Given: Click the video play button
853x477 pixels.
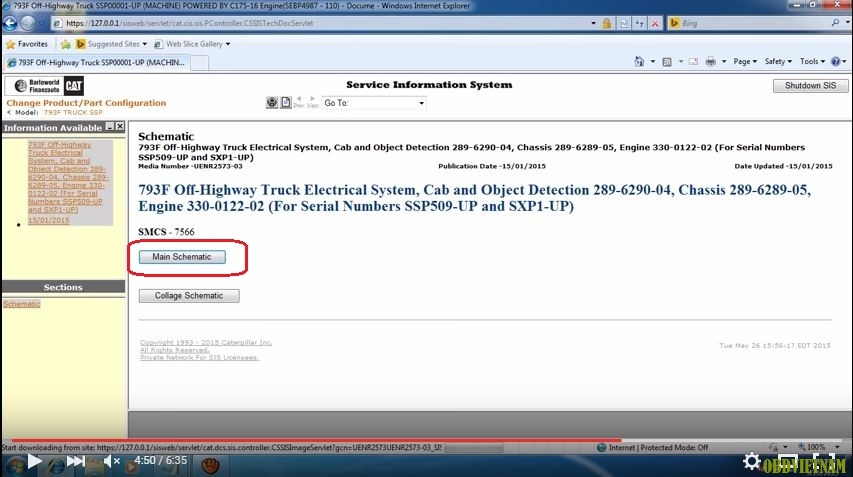Looking at the screenshot, I should click(x=32, y=461).
